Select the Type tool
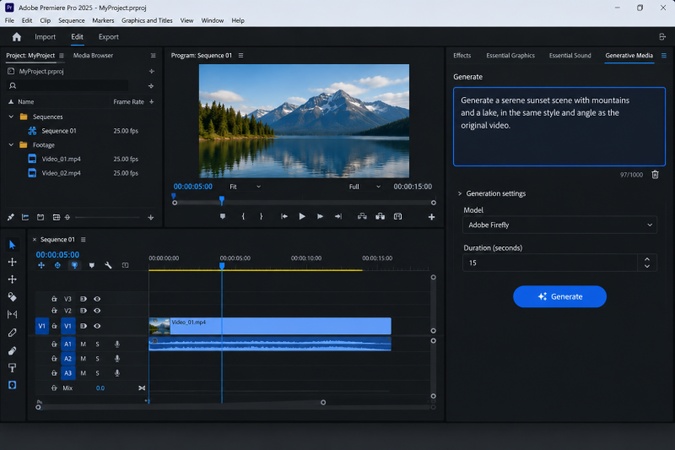The height and width of the screenshot is (450, 675). 12,368
